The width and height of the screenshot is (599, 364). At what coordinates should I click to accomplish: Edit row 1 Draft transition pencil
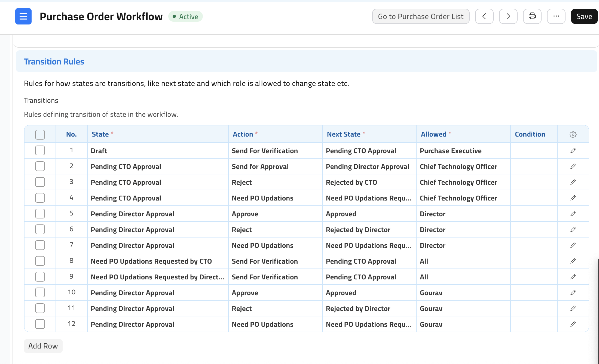click(x=573, y=150)
